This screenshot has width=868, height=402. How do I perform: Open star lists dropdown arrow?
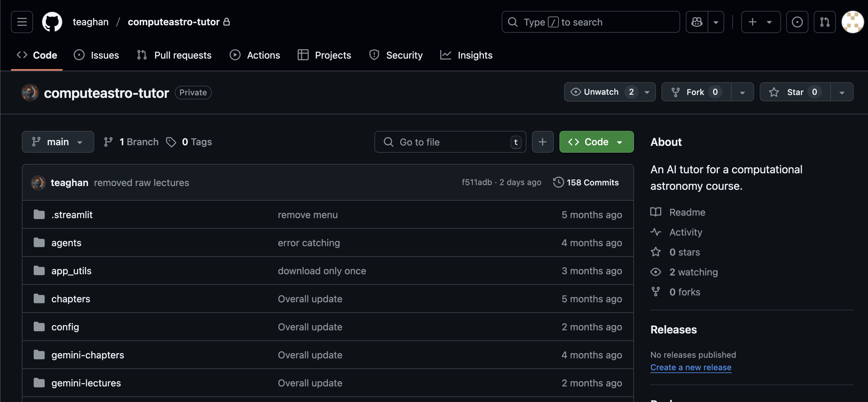[x=842, y=92]
